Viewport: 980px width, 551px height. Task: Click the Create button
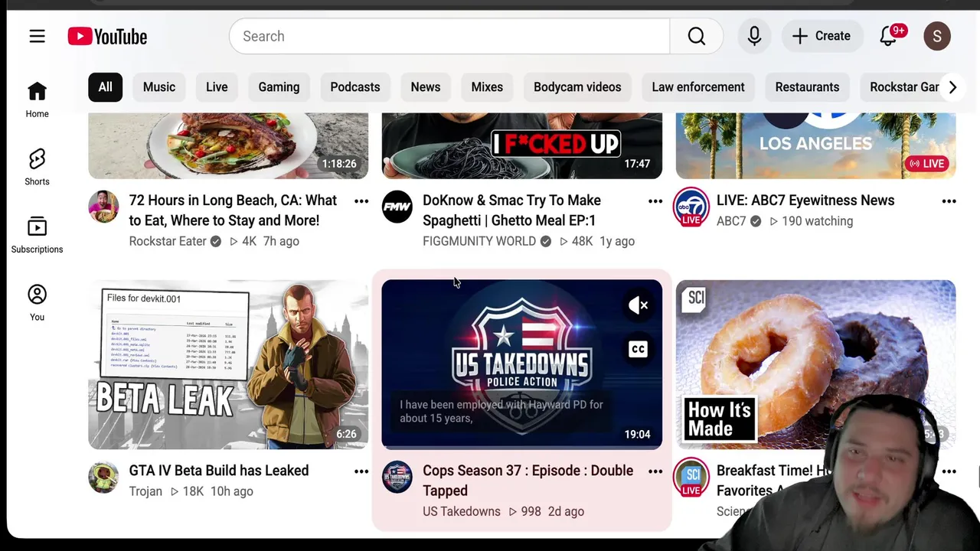point(822,36)
